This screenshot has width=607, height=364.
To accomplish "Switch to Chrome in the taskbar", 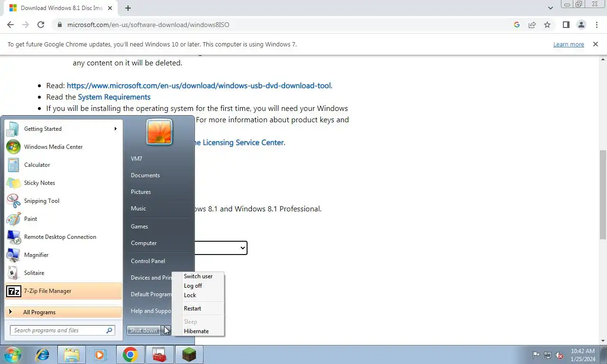I will point(130,355).
